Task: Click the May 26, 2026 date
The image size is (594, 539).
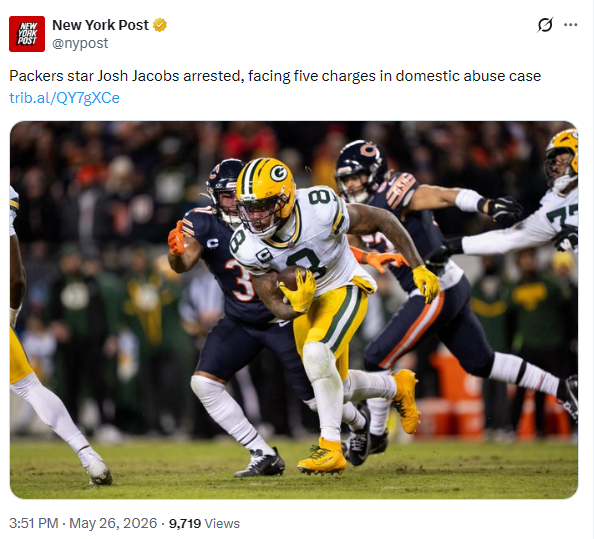Action: (113, 523)
